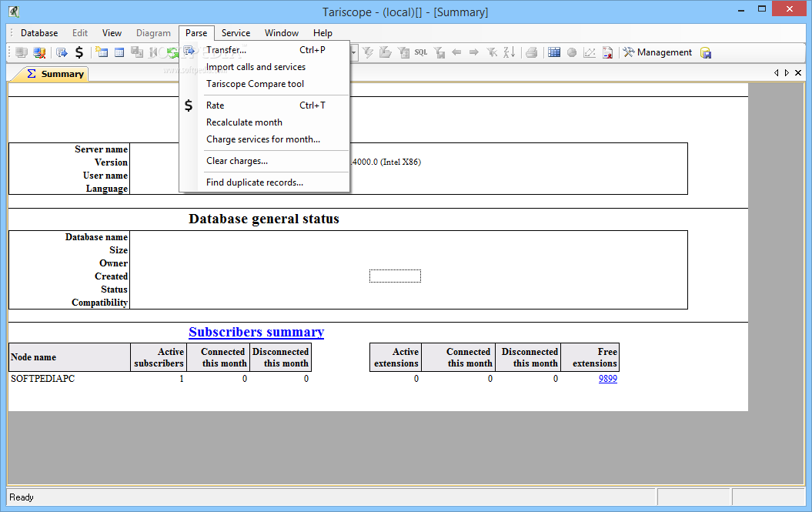Screen dimensions: 812x512
Task: Click the report document toolbar icon
Action: tap(607, 52)
